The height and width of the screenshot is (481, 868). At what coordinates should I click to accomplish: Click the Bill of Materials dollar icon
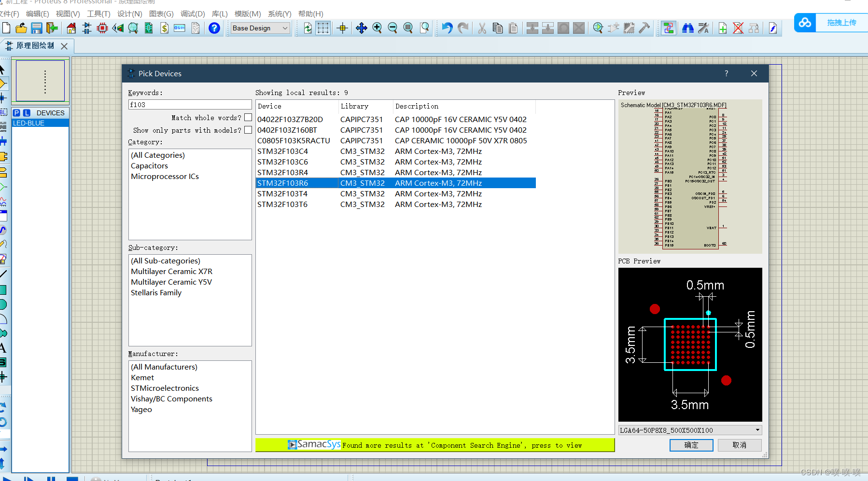click(x=165, y=28)
